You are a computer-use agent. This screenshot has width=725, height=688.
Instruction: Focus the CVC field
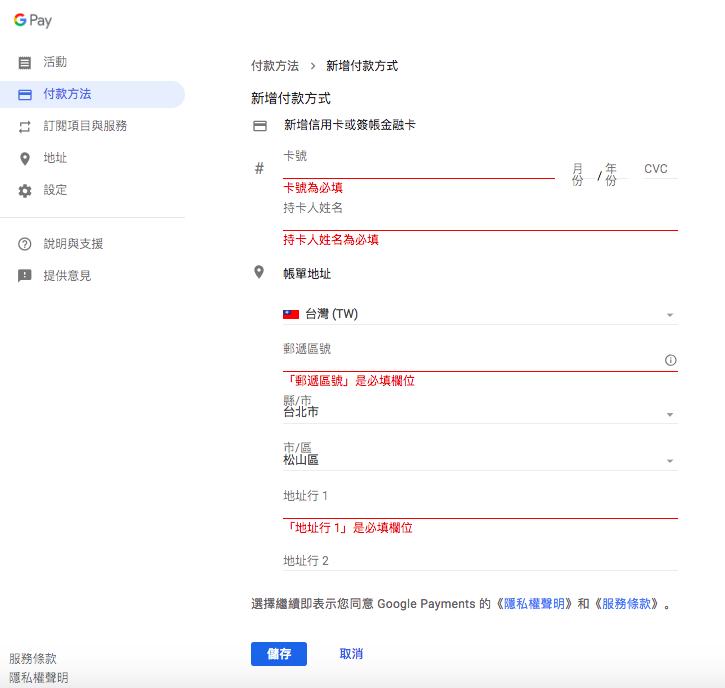[660, 169]
